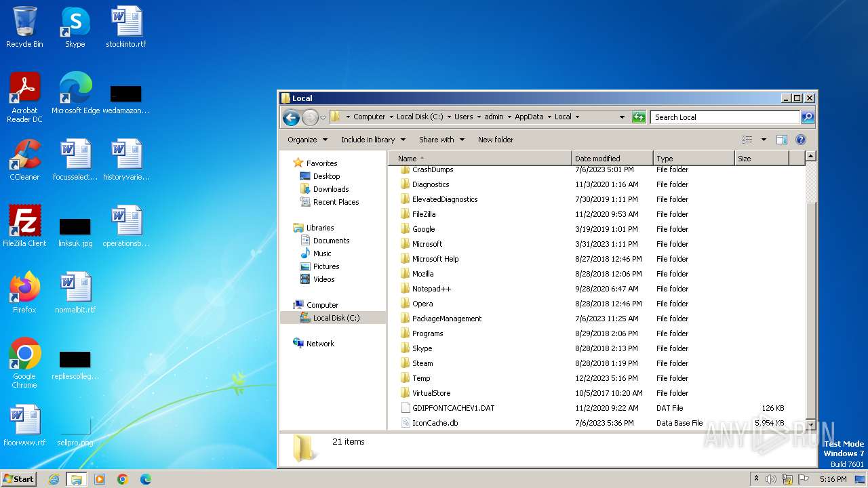Select the Pictures library
Viewport: 868px width, 488px height.
(325, 266)
